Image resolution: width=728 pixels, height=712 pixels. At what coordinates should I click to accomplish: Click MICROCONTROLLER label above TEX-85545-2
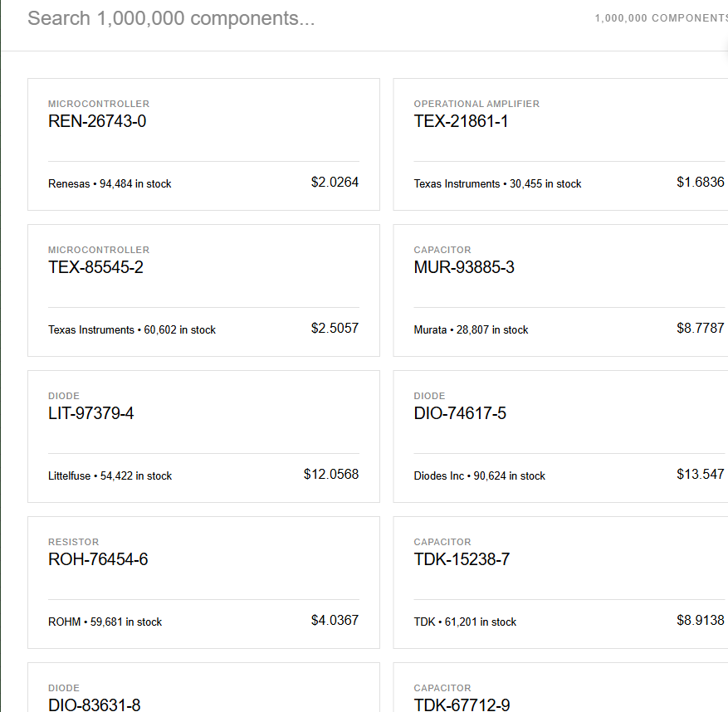tap(99, 250)
